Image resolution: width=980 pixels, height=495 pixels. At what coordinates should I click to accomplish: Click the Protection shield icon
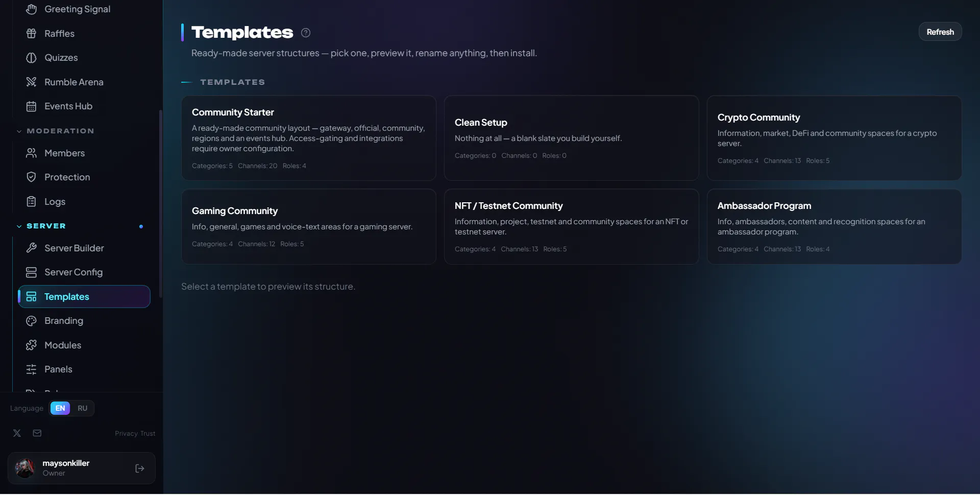31,177
